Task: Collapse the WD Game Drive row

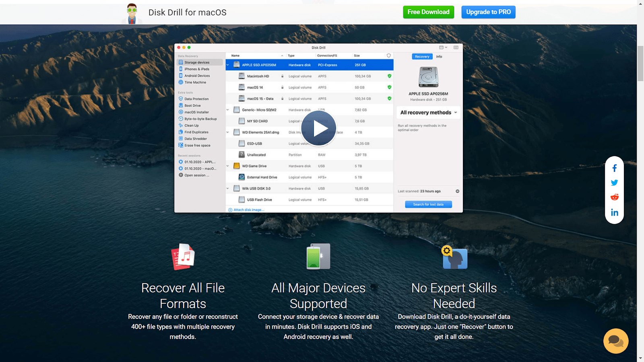Action: coord(228,166)
